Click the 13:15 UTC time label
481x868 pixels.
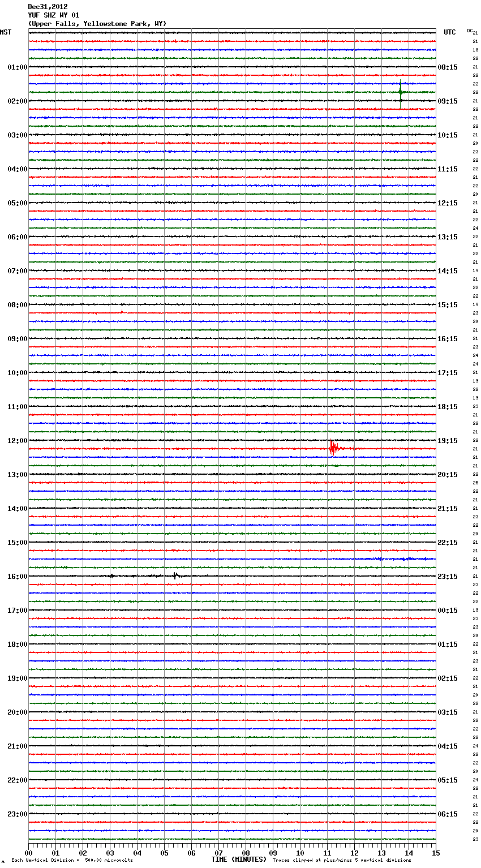pyautogui.click(x=448, y=237)
